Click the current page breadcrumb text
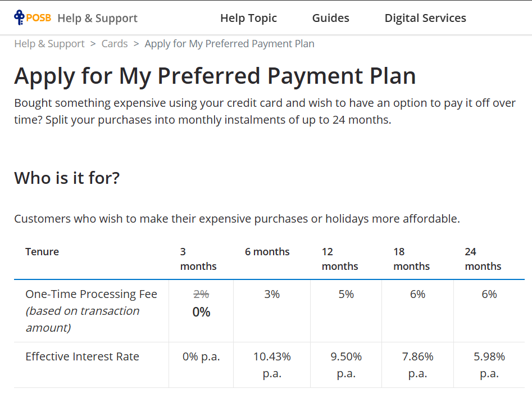This screenshot has width=532, height=402. point(229,44)
